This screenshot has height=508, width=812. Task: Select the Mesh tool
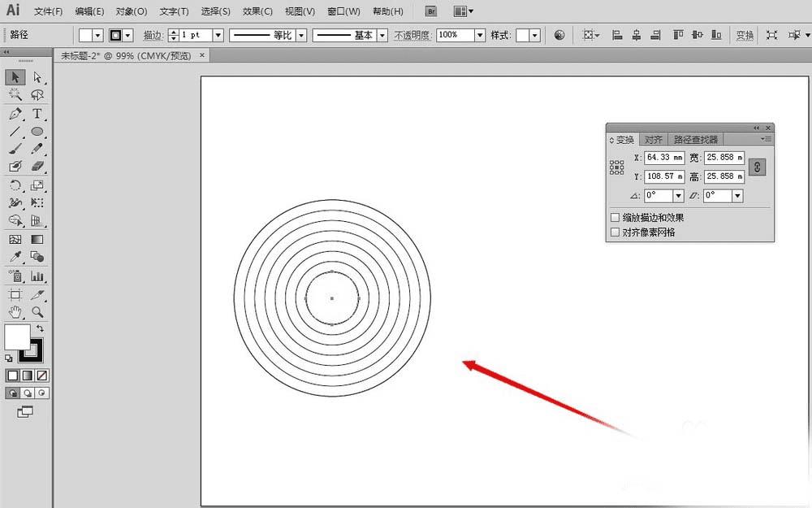[15, 239]
